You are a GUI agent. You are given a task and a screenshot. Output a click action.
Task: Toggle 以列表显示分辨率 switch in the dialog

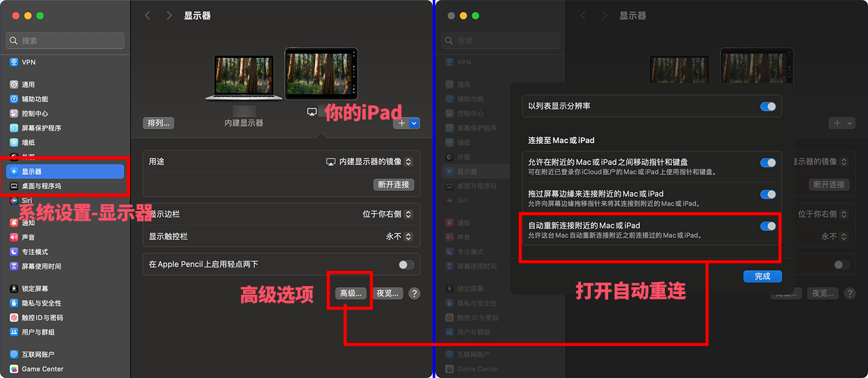768,106
